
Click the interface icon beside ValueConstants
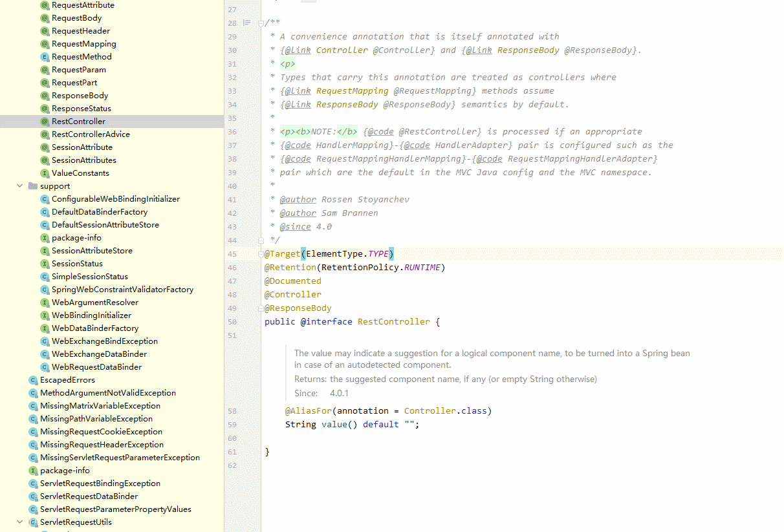(45, 173)
